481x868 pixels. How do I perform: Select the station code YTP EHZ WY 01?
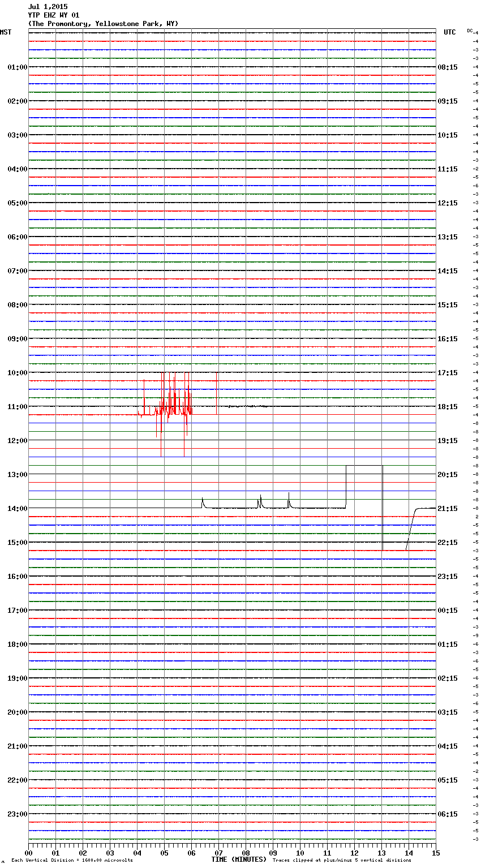pos(54,15)
